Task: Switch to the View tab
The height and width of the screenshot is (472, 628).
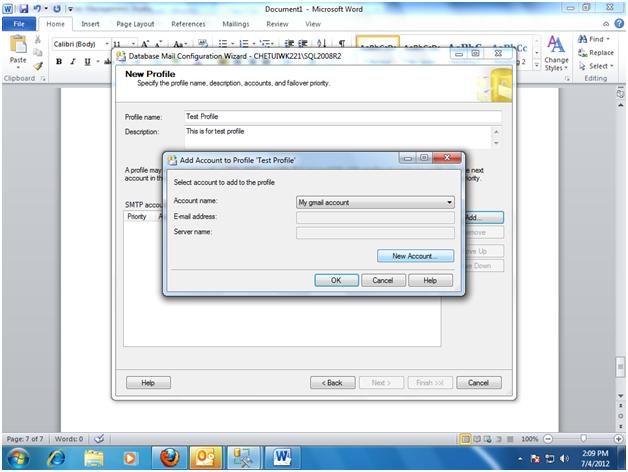Action: (x=313, y=24)
